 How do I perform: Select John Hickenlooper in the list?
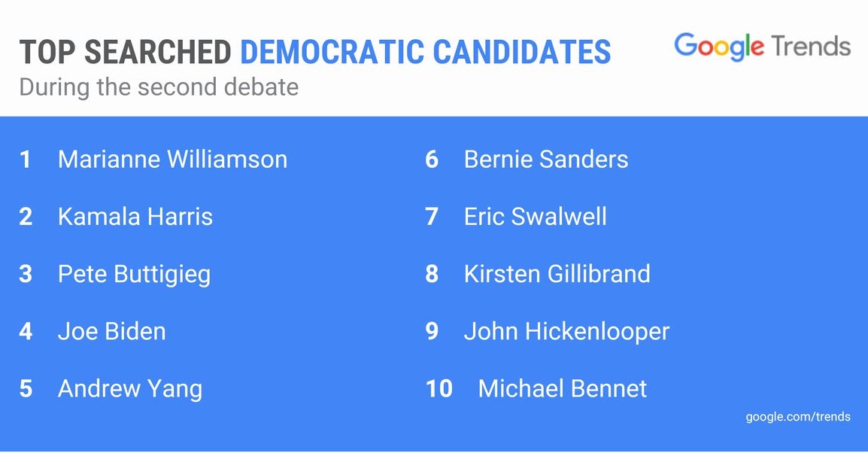coord(567,332)
